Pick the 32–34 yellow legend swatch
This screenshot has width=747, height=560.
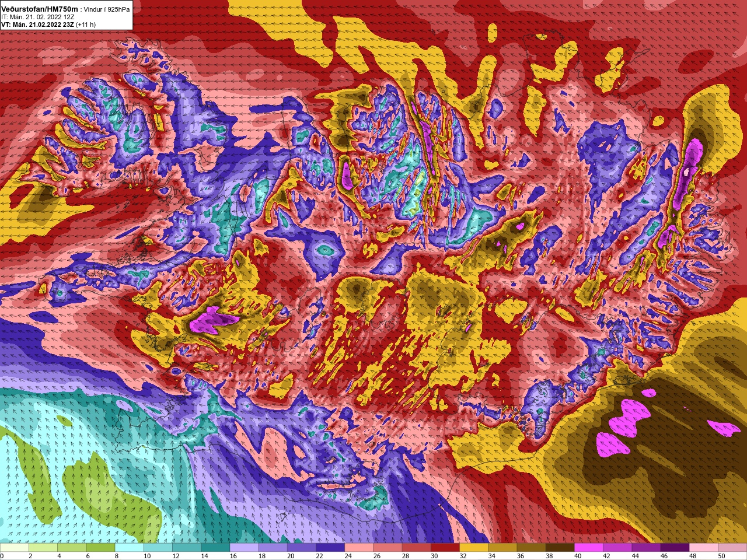point(474,548)
